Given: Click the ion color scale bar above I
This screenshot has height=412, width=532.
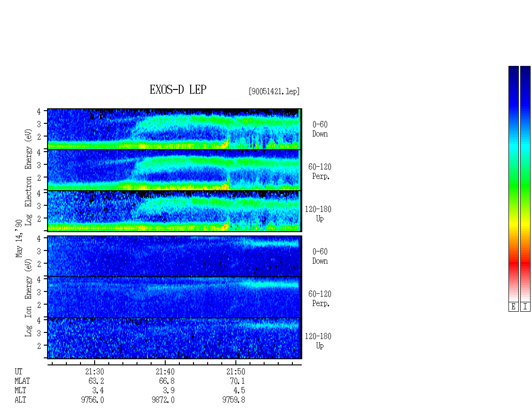Looking at the screenshot, I should coord(525,184).
